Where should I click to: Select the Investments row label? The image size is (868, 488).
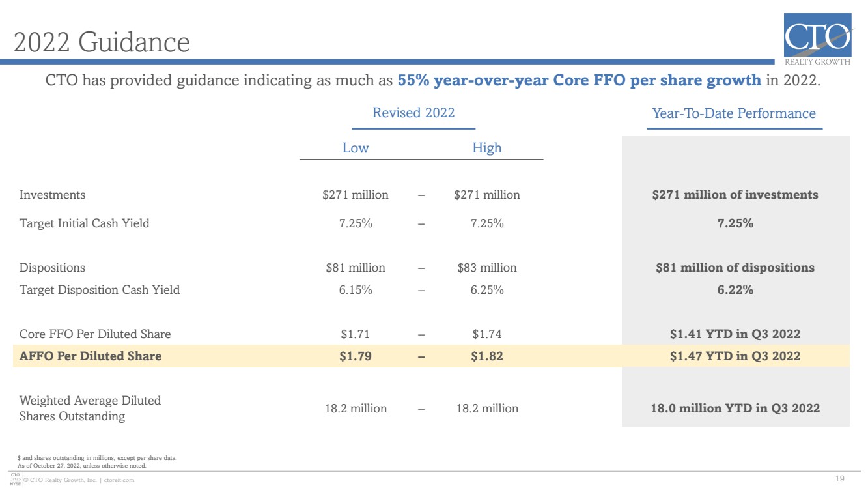coord(52,195)
